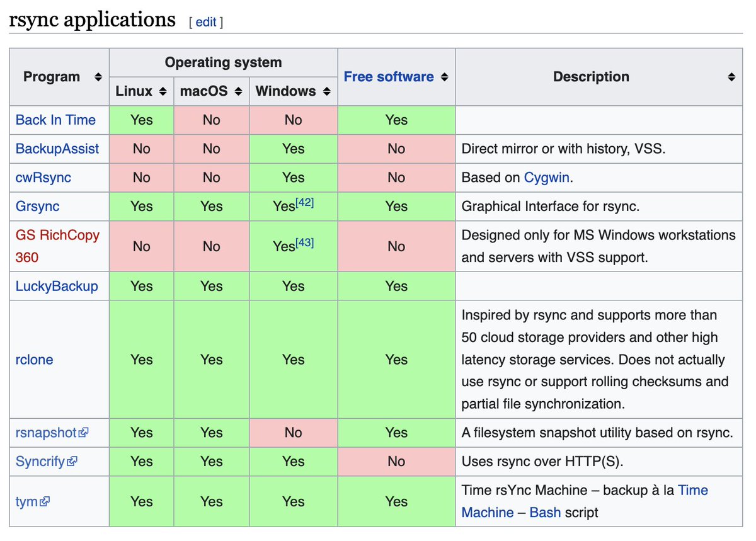Sort by macOS column arrows
Screen dimensions: 756x541
[238, 91]
